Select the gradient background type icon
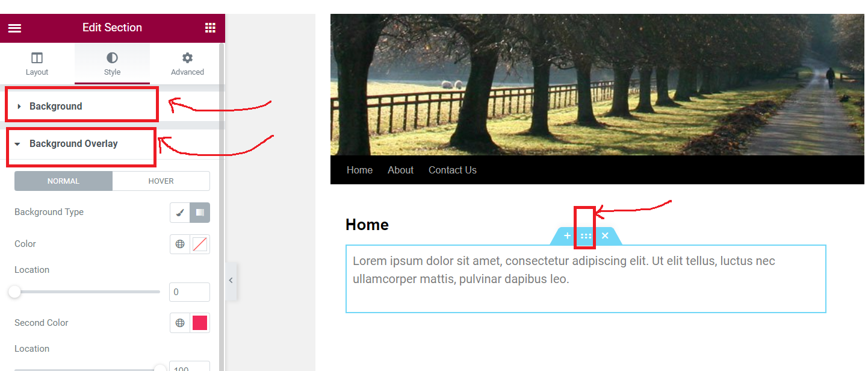The image size is (868, 371). tap(200, 213)
